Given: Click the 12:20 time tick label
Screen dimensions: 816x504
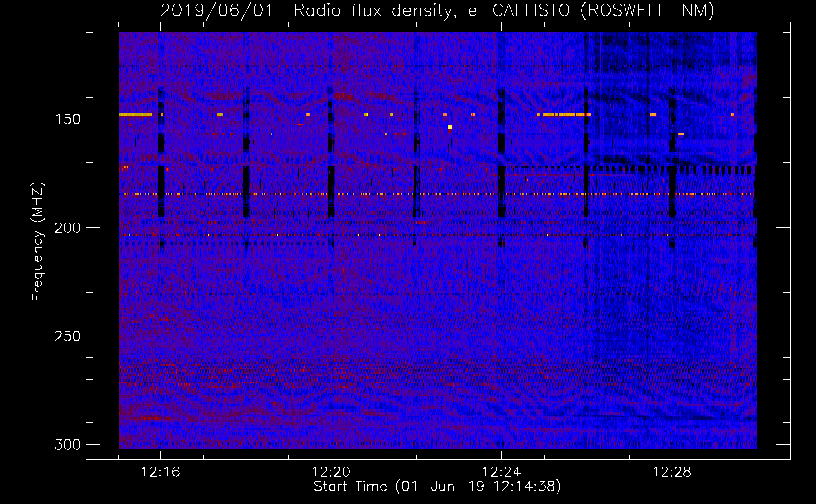Looking at the screenshot, I should 331,472.
